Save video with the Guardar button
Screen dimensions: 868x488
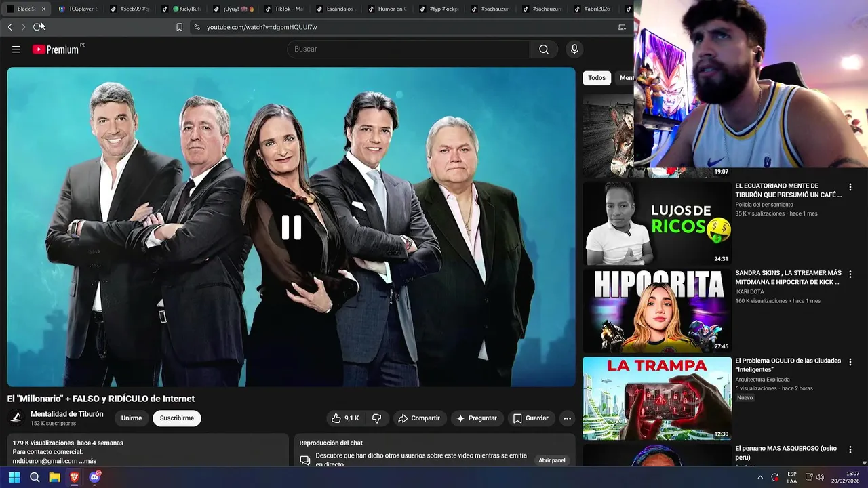530,418
